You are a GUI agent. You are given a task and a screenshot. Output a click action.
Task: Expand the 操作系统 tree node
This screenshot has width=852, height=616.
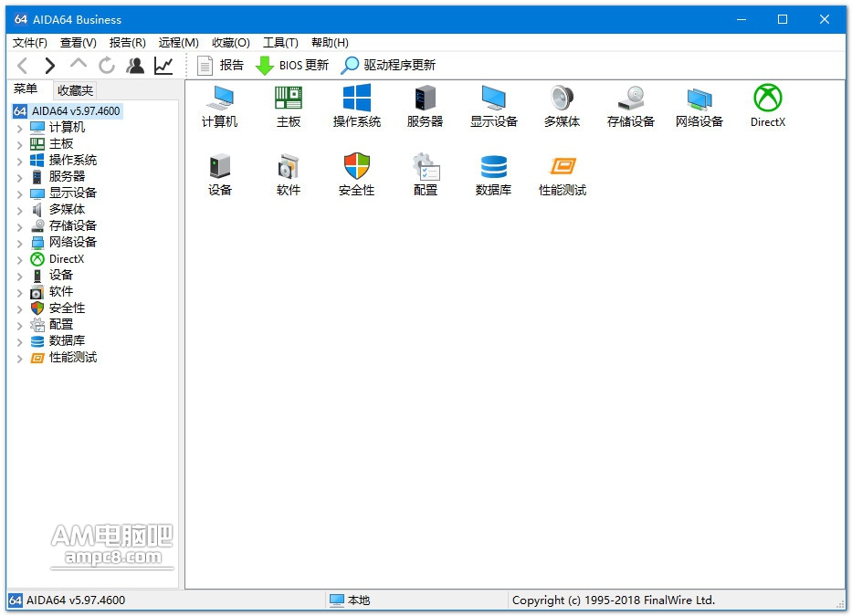point(19,161)
